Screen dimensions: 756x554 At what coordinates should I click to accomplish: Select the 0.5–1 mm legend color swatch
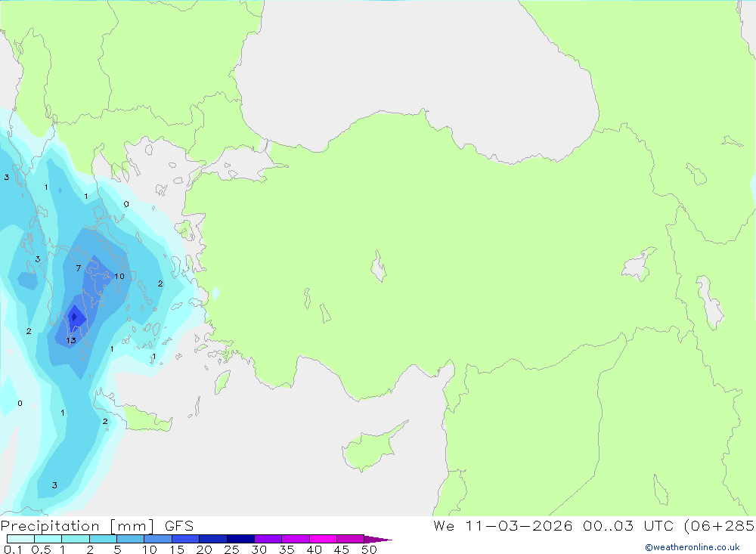[48, 539]
